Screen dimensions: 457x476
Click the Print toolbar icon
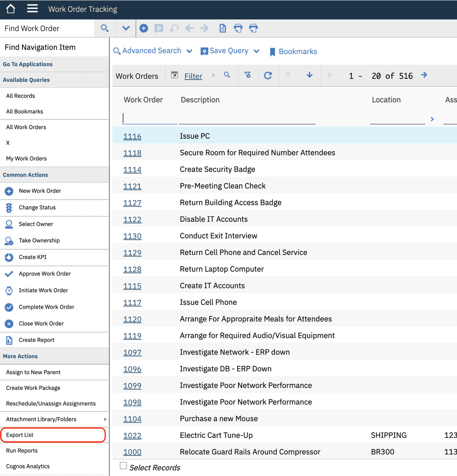[x=238, y=28]
